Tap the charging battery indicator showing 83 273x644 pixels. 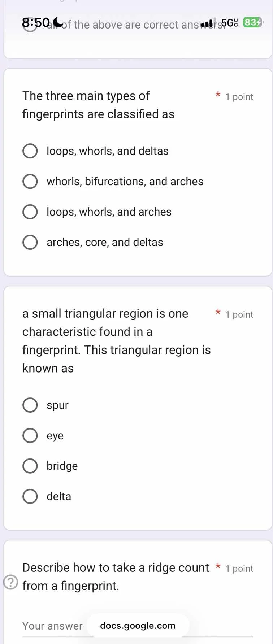253,22
